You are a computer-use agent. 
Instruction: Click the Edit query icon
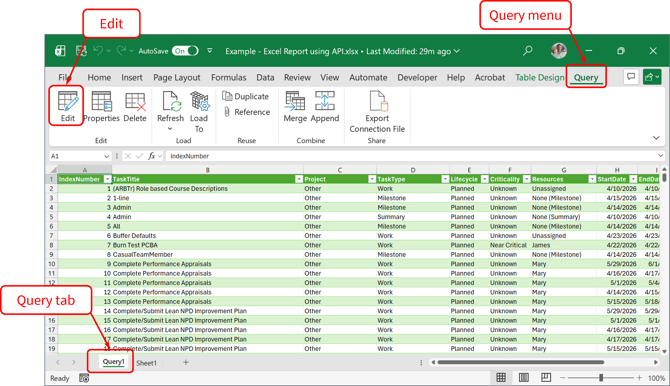point(68,106)
